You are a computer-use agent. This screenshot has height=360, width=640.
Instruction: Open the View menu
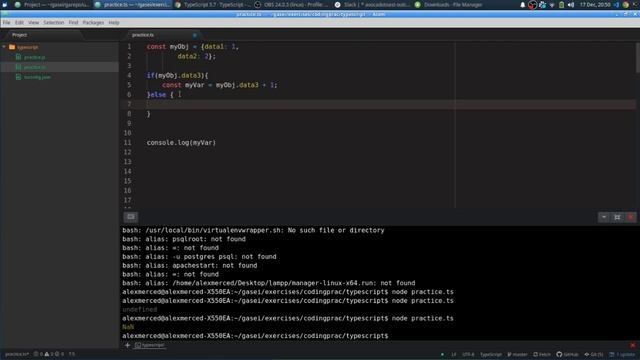click(33, 23)
